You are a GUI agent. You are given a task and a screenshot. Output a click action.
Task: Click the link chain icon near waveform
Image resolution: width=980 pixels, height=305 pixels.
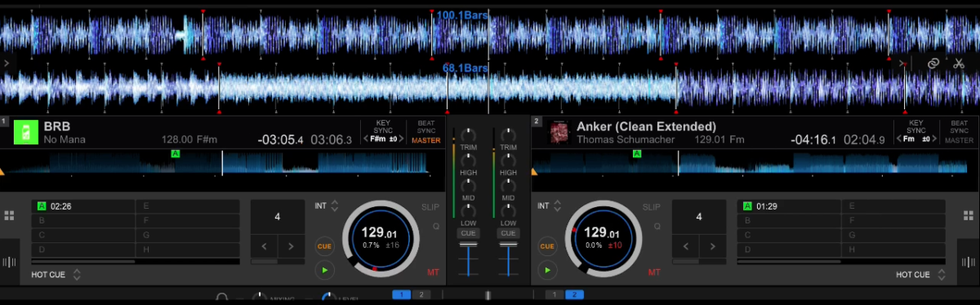(x=933, y=63)
